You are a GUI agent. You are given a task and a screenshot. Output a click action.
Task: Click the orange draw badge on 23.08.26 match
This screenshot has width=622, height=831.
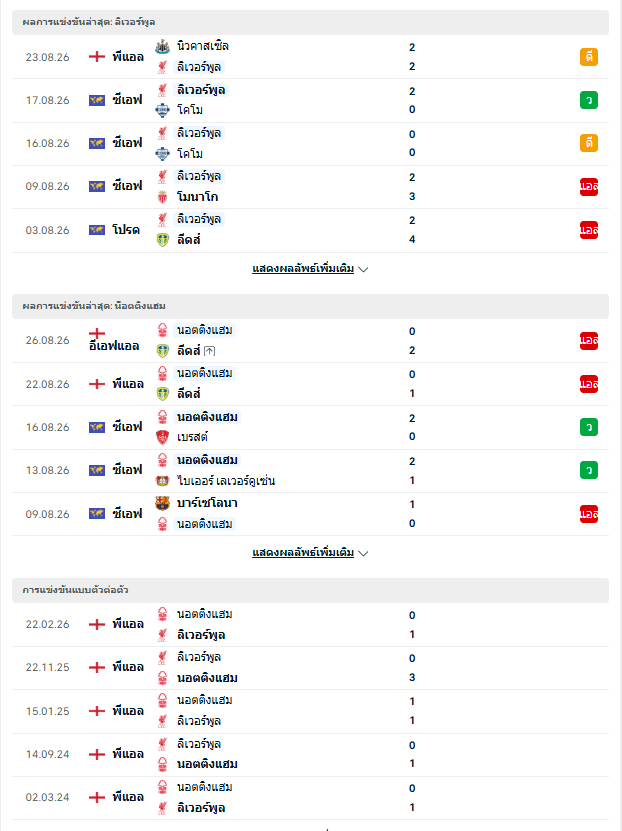(589, 57)
